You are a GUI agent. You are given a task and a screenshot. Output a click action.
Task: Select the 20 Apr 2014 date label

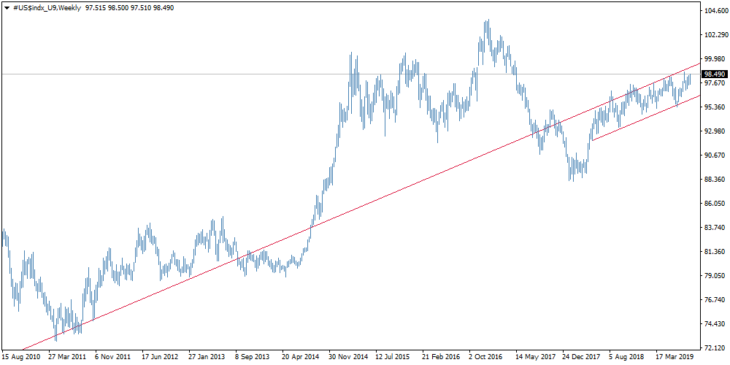pyautogui.click(x=301, y=356)
